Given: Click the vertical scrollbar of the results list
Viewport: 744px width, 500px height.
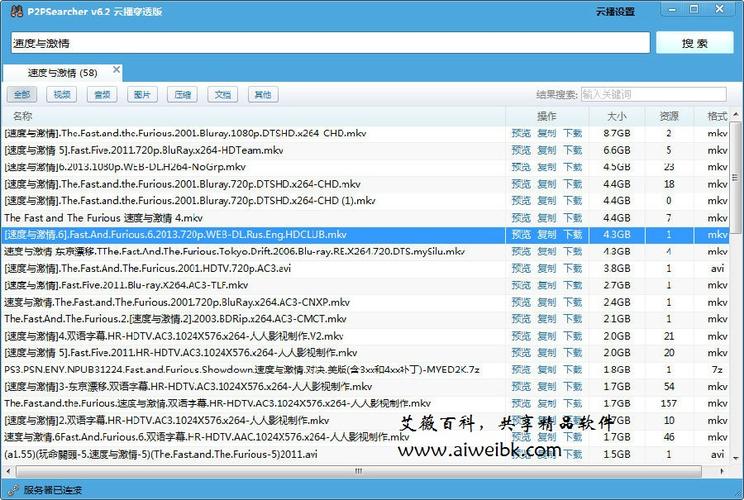Looking at the screenshot, I should tap(737, 300).
